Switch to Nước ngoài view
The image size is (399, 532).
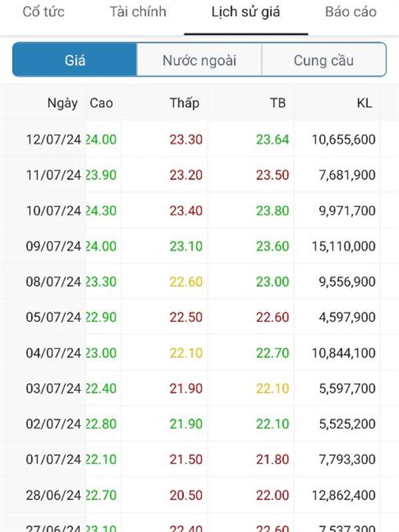click(x=199, y=60)
